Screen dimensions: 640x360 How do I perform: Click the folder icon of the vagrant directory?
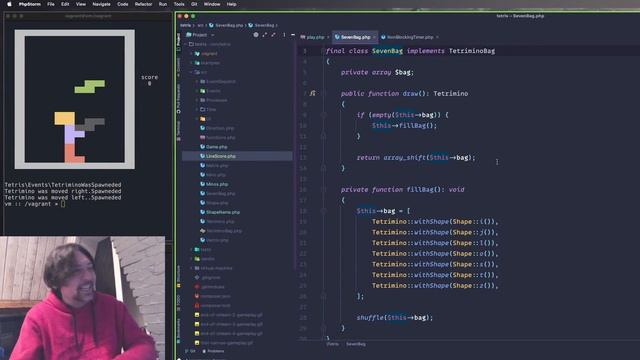click(x=197, y=53)
